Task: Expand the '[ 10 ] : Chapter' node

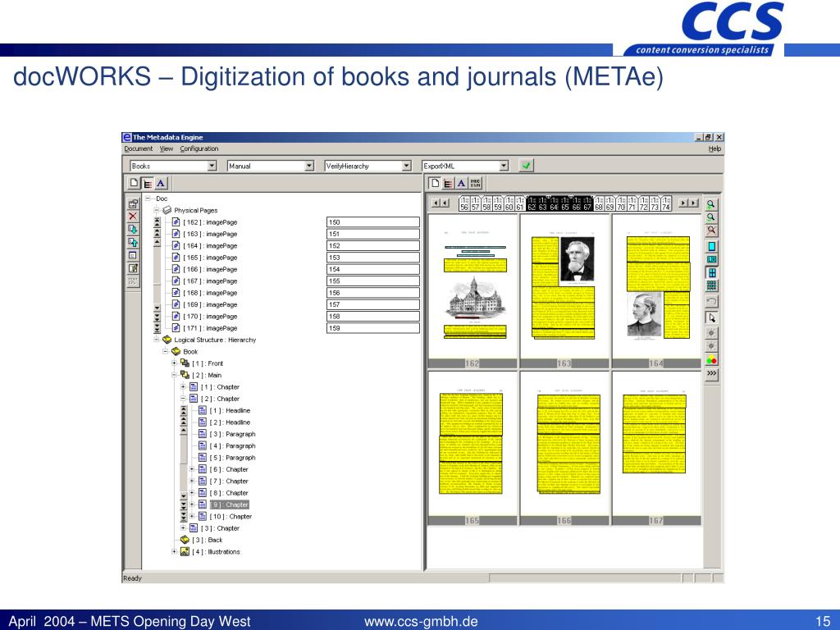Action: 192,517
